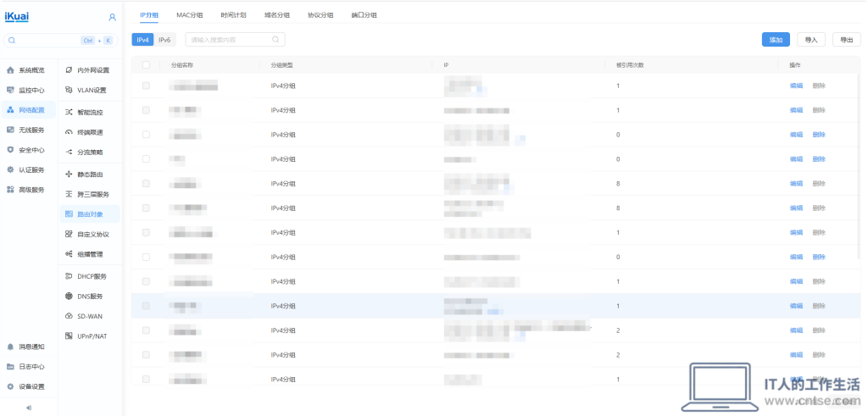Open 自定义协议 submenu item
The image size is (868, 416).
coord(90,234)
